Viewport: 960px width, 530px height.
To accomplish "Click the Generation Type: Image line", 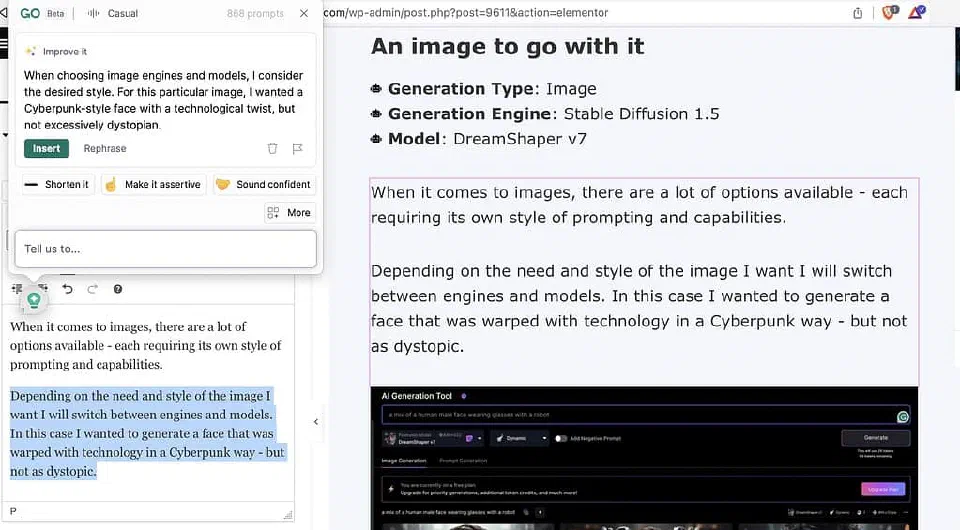I will click(484, 89).
